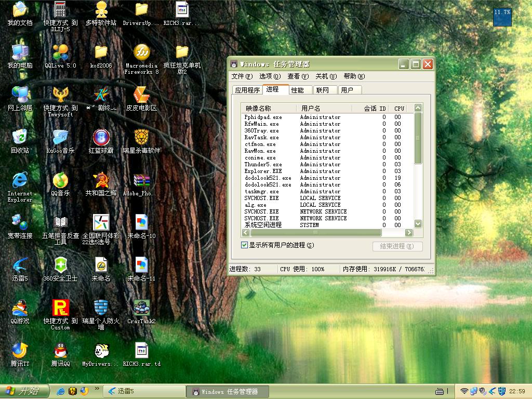Open the 关机(U) menu
Viewport: 532px width, 399px height.
click(x=326, y=76)
